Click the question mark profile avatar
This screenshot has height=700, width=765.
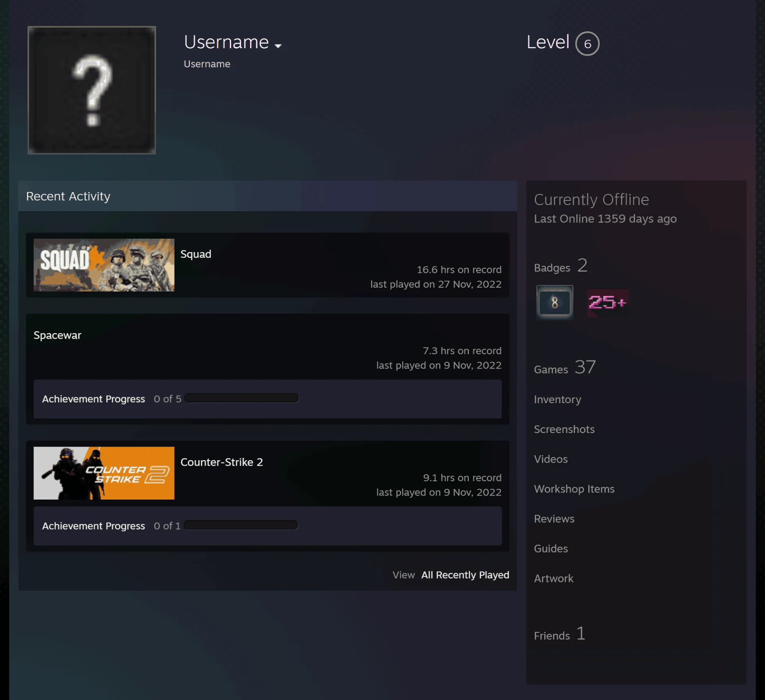tap(92, 90)
